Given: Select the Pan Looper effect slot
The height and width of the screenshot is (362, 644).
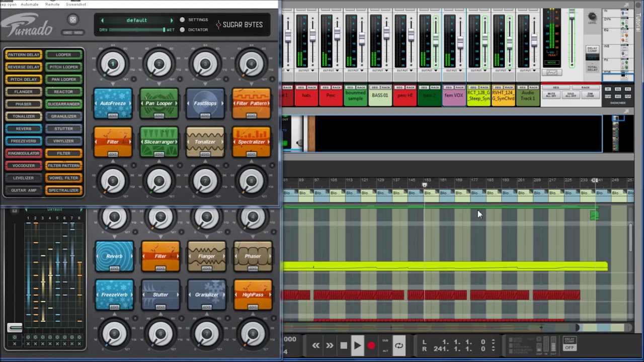Looking at the screenshot, I should click(x=159, y=103).
